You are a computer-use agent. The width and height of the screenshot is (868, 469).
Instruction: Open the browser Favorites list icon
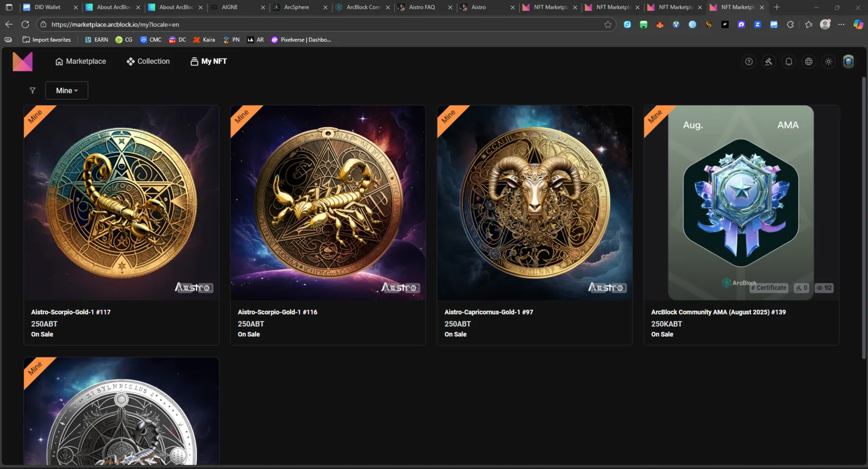pos(809,24)
